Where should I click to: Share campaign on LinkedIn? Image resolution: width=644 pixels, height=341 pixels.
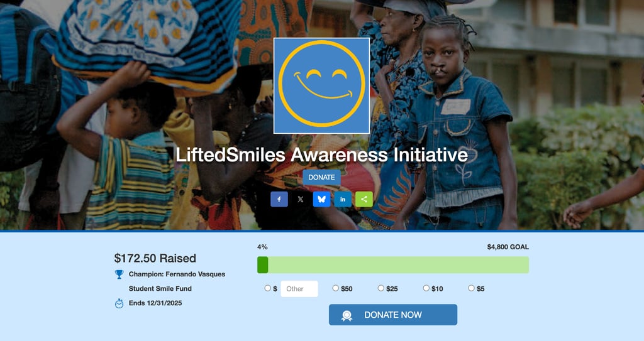pos(343,200)
